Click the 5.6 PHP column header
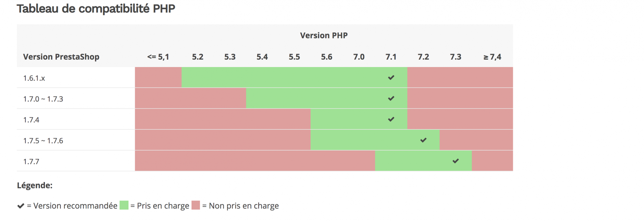644x221 pixels. [327, 57]
